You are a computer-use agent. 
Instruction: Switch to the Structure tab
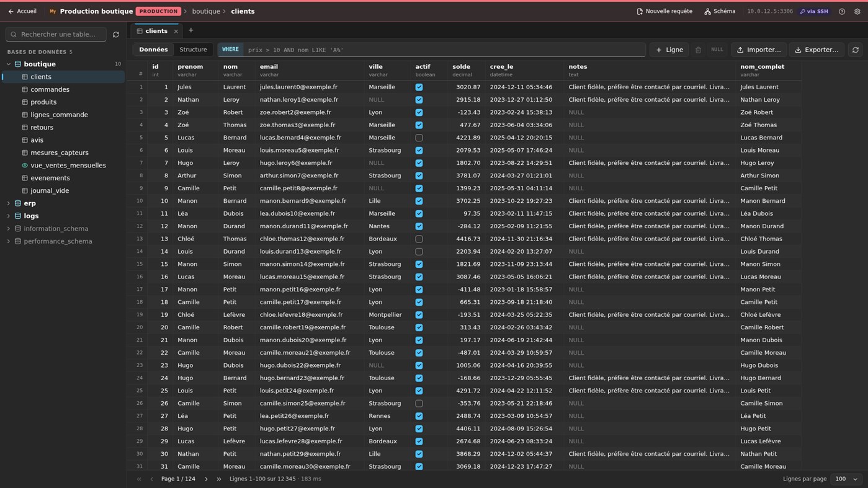click(193, 50)
